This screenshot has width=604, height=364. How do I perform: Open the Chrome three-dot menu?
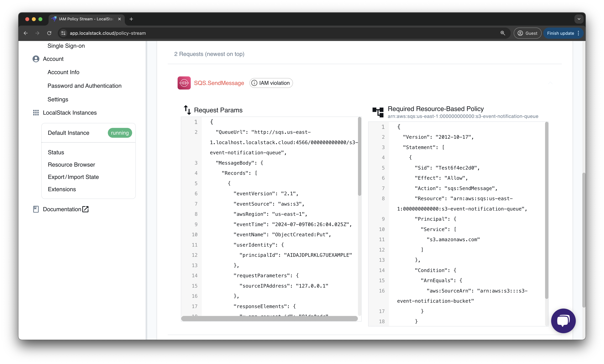579,33
